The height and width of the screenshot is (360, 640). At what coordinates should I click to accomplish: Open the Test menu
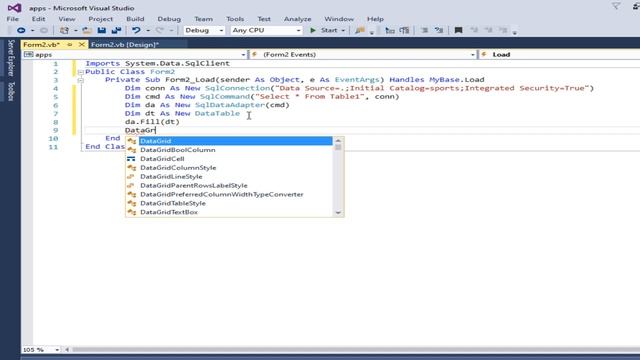tap(264, 19)
